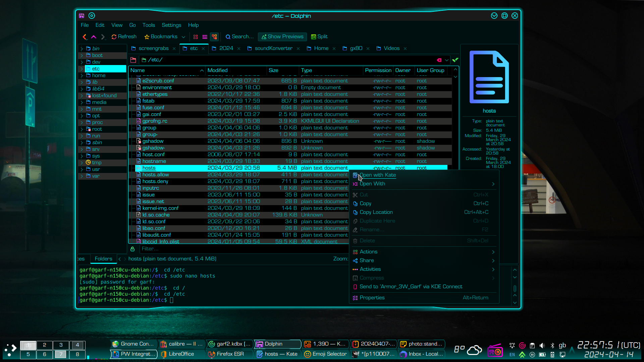The width and height of the screenshot is (644, 362).
Task: Toggle Split view
Action: [319, 37]
